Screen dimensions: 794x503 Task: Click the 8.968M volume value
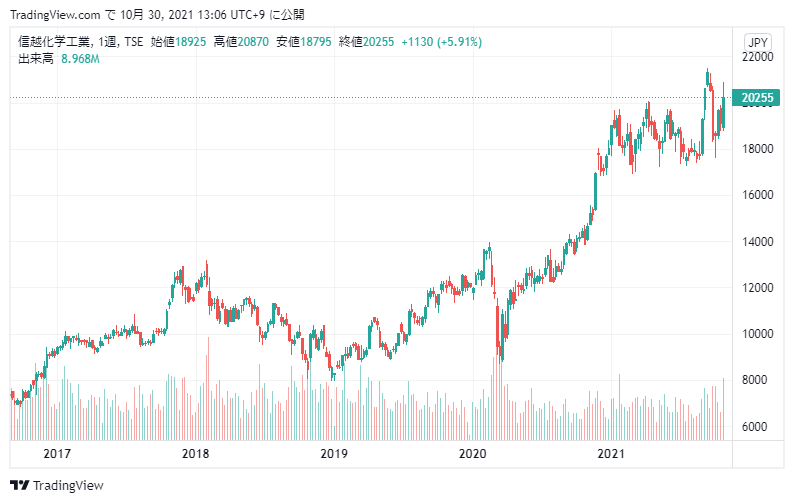tap(80, 59)
